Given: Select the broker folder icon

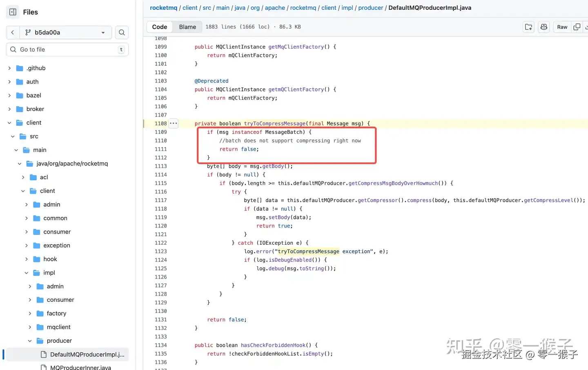Looking at the screenshot, I should click(x=20, y=109).
